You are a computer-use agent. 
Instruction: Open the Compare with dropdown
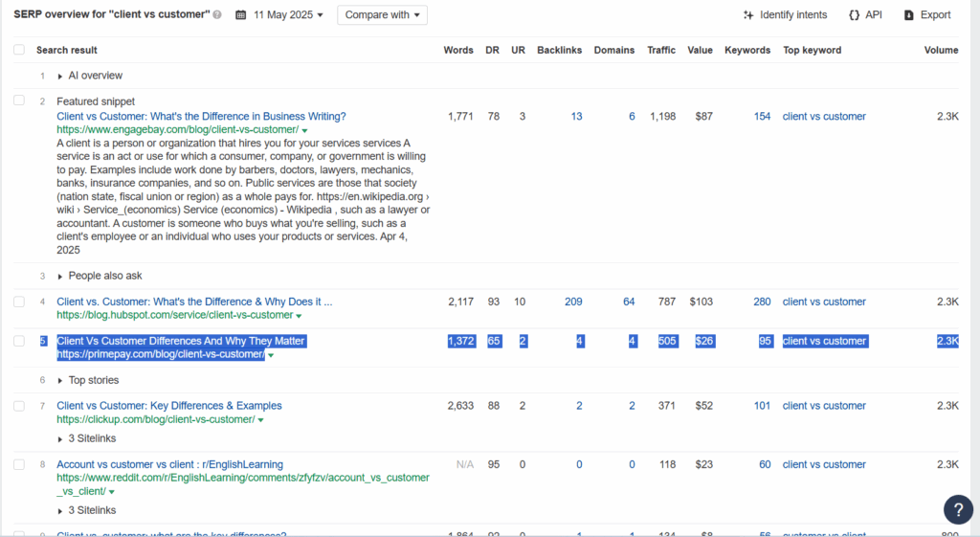[x=382, y=15]
